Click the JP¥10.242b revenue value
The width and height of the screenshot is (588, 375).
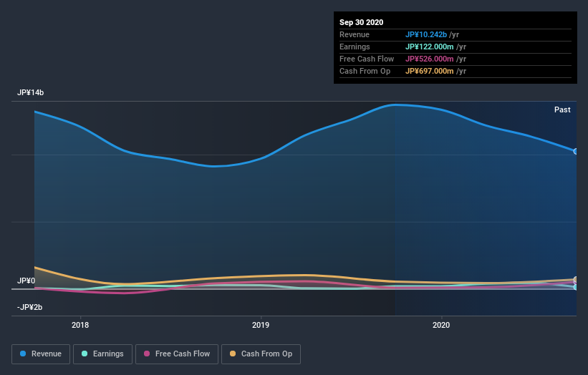click(x=426, y=34)
